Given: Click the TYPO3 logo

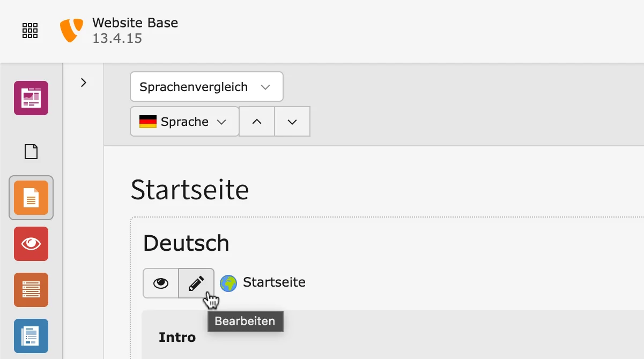Looking at the screenshot, I should [x=72, y=31].
